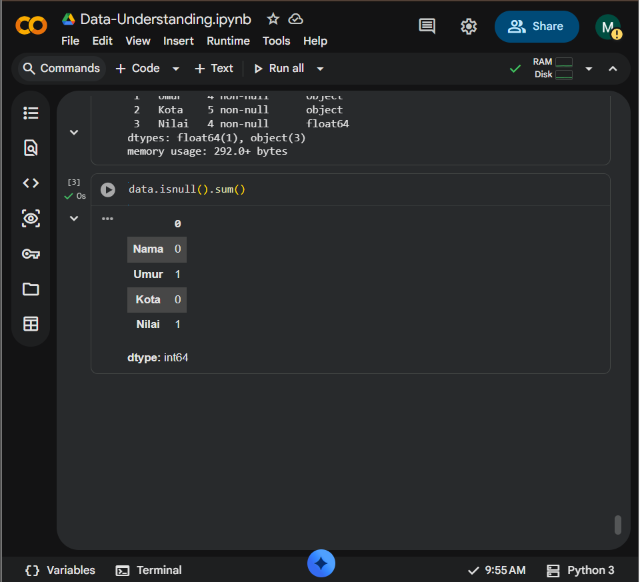Open find and replace sidebar
Image resolution: width=640 pixels, height=582 pixels.
[31, 148]
